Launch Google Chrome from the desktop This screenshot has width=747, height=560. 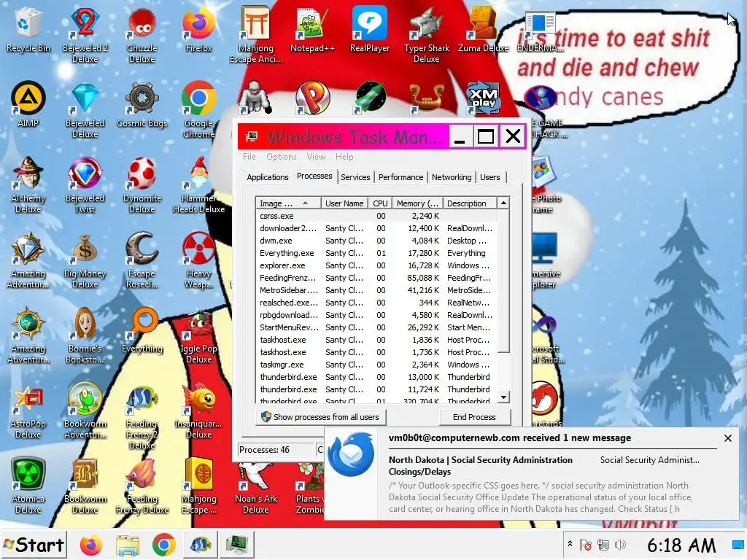(x=198, y=109)
